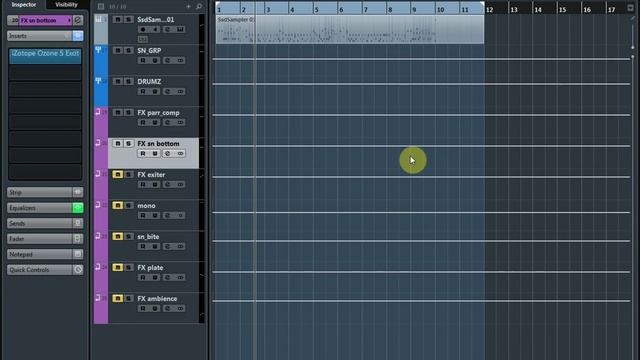The width and height of the screenshot is (640, 360).
Task: Toggle the green Equalizers bypass button
Action: (x=78, y=208)
